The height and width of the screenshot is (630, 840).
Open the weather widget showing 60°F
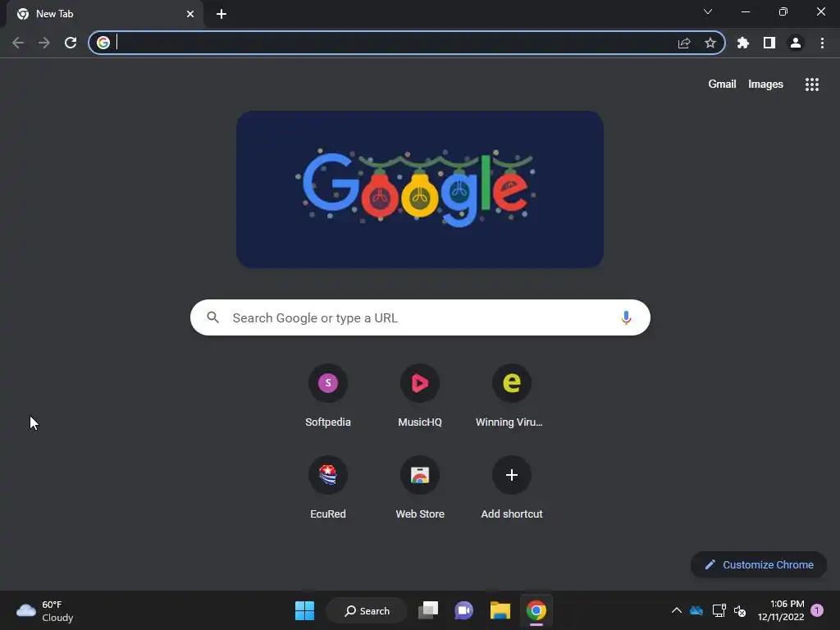click(x=45, y=610)
